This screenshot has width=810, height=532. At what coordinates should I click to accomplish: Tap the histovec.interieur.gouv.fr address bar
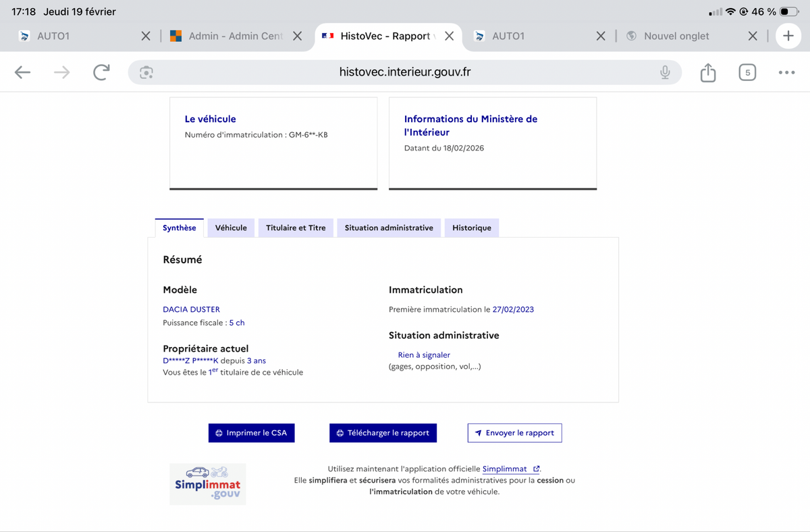click(x=405, y=73)
